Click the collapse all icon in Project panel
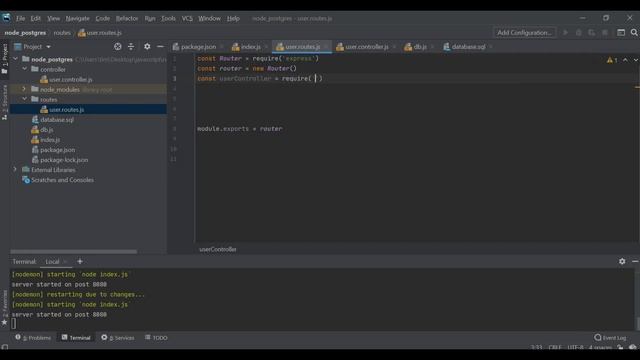The image size is (640, 360). (131, 47)
